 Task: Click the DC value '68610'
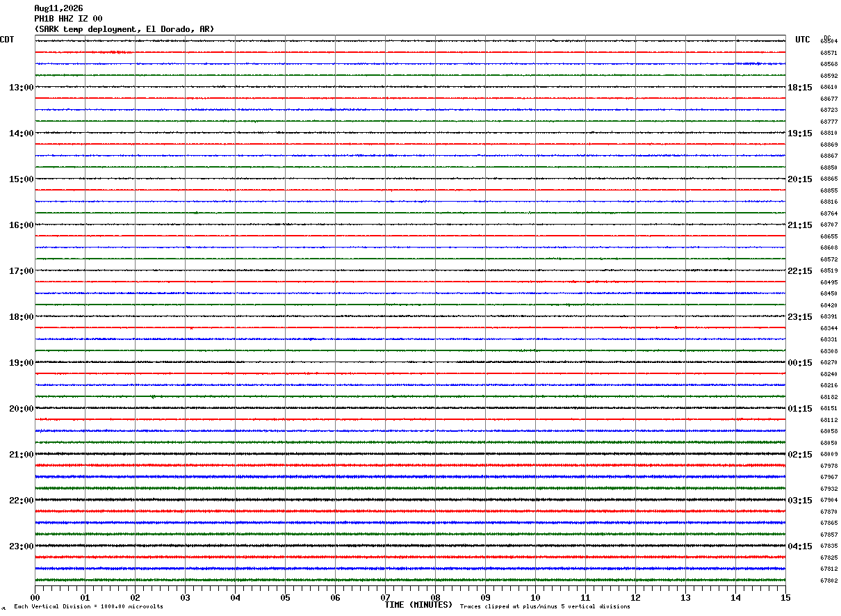(829, 88)
